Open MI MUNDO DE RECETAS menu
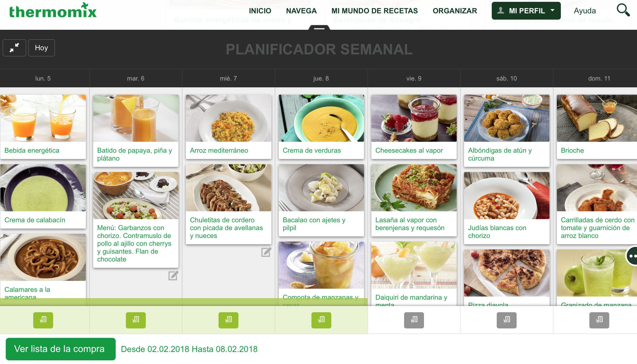Image resolution: width=637 pixels, height=364 pixels. pos(375,11)
